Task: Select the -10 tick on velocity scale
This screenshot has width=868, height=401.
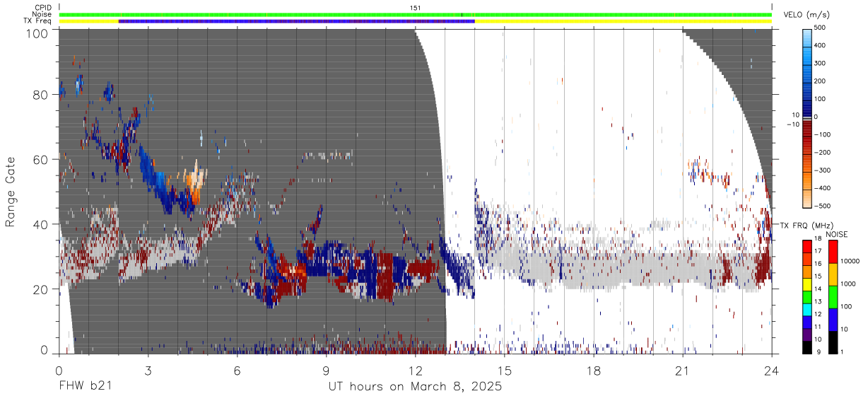Action: tap(792, 124)
